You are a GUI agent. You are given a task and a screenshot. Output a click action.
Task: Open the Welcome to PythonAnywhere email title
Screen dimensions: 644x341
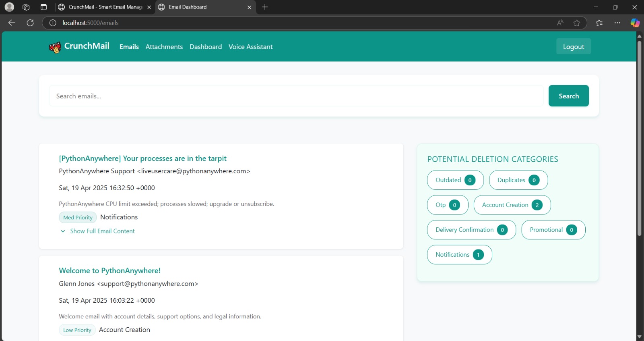pyautogui.click(x=110, y=270)
